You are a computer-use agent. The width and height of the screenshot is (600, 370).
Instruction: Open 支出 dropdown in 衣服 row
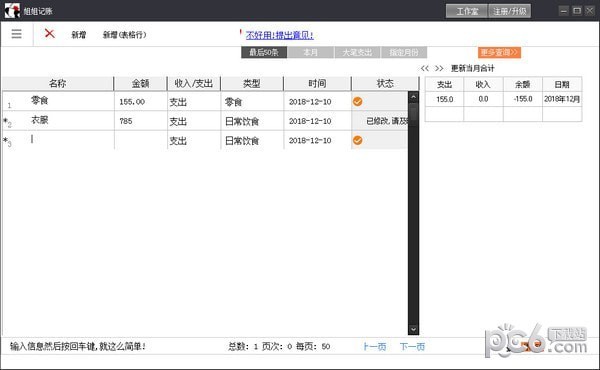coord(194,121)
